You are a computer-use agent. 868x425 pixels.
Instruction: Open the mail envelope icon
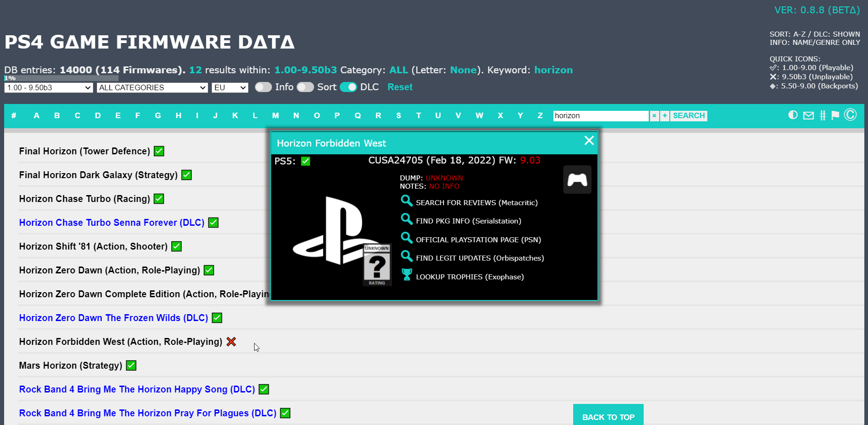tap(808, 115)
